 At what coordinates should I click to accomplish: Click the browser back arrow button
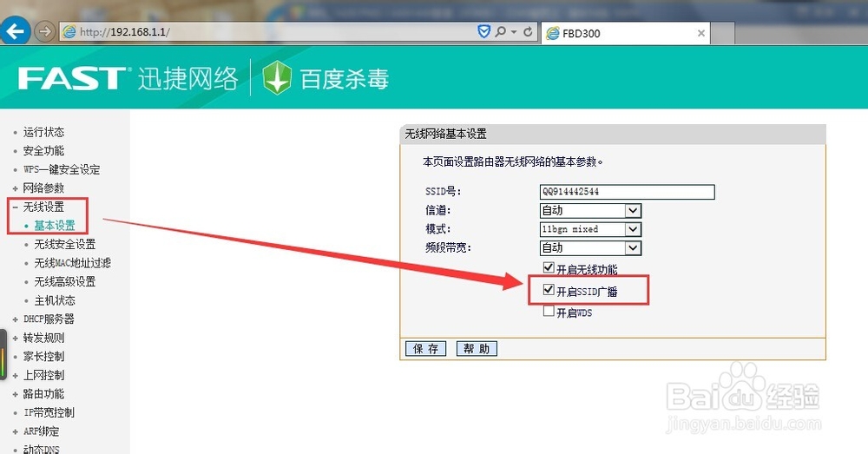click(15, 30)
